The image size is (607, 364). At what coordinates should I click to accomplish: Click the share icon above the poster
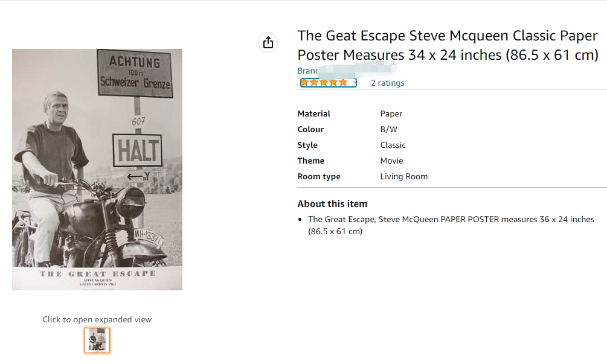coord(268,42)
